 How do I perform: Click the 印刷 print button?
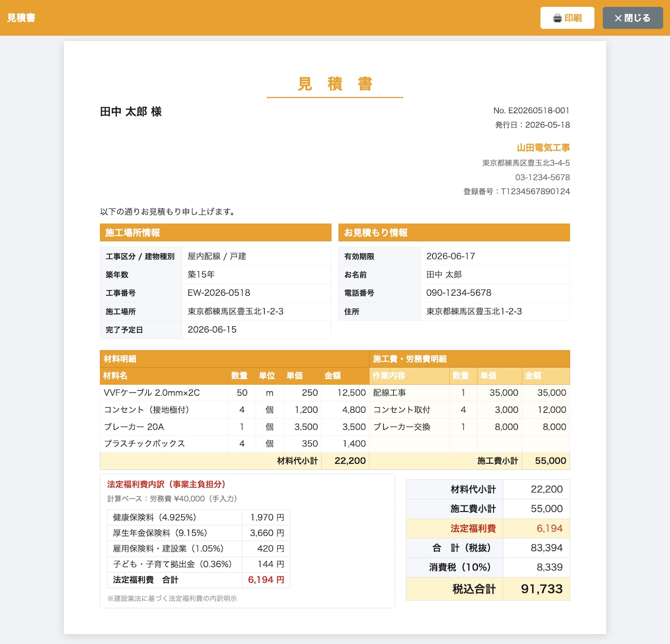point(567,18)
